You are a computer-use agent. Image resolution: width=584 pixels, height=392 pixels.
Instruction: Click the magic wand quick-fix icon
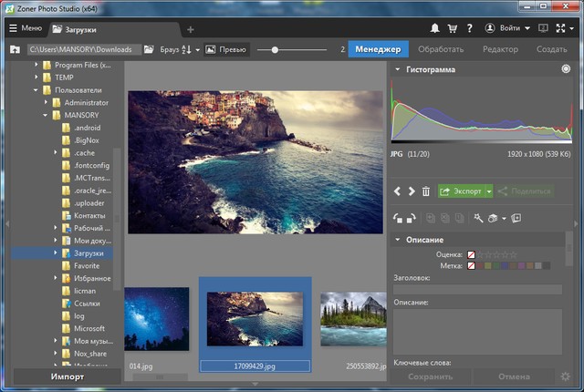click(478, 219)
